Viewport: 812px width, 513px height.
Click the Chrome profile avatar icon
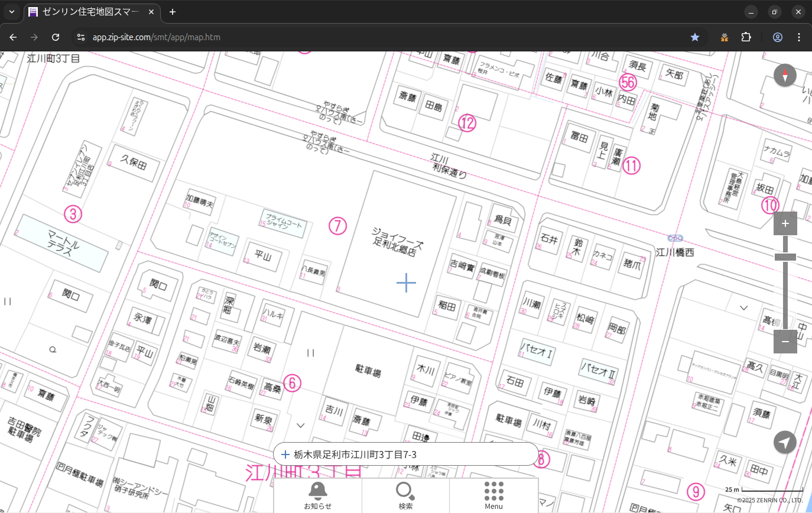coord(778,37)
